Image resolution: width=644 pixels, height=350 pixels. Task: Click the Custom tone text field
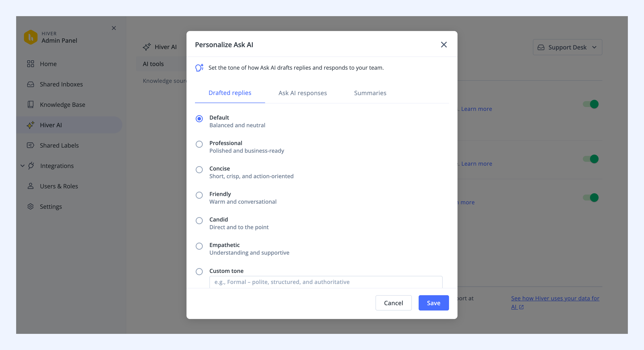326,282
